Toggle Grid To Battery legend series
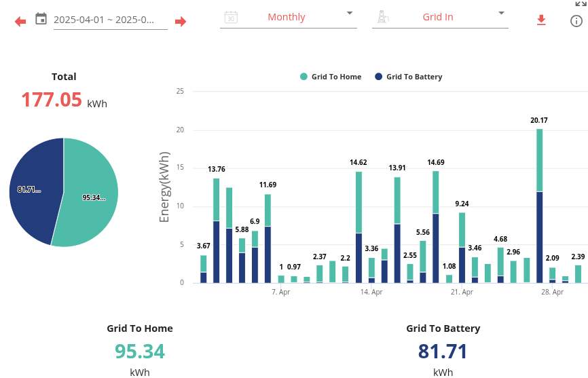Viewport: 588px width, 378px height. point(409,77)
